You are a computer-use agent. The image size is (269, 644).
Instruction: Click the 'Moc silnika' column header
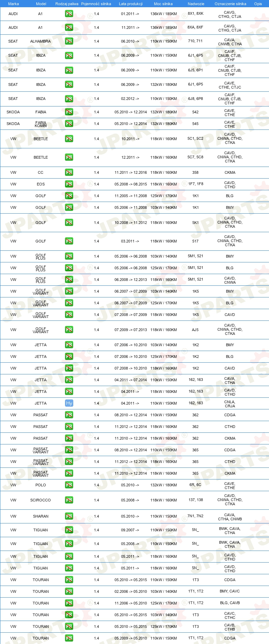(163, 4)
